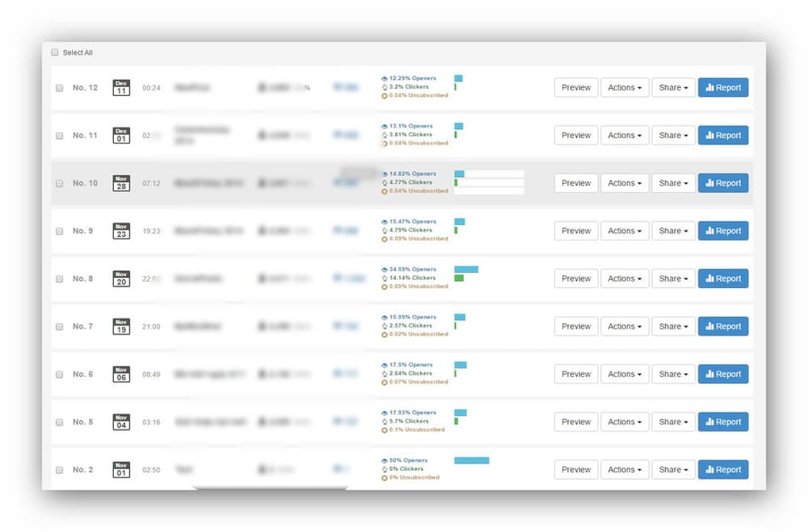Image resolution: width=808 pixels, height=532 pixels.
Task: Toggle the checkbox for campaign No. 9
Action: [59, 231]
